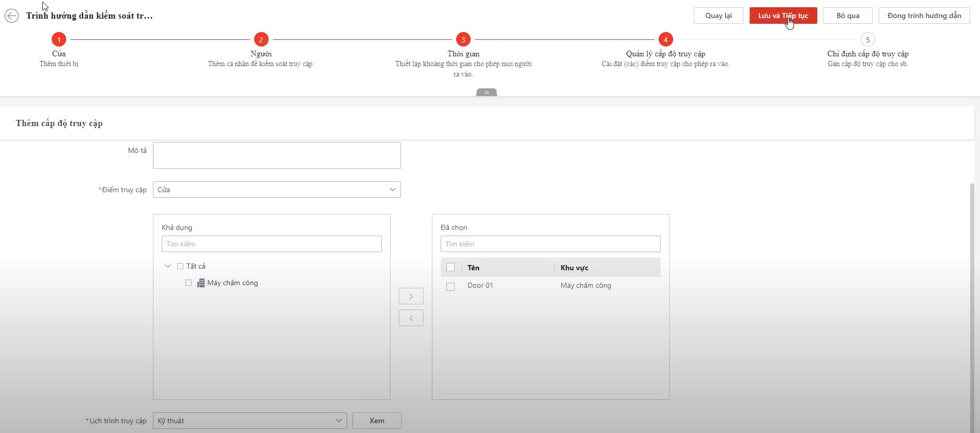Select the Door 01 row checkbox
The height and width of the screenshot is (433, 980).
click(450, 286)
